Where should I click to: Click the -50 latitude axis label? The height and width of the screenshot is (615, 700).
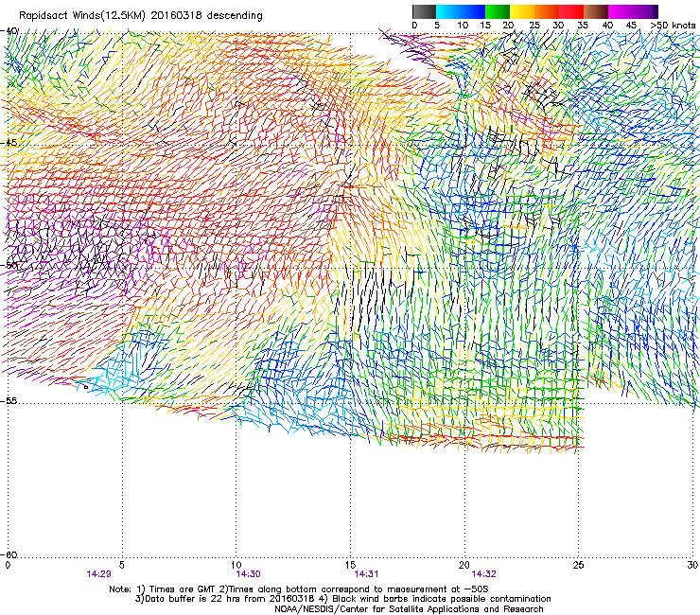pyautogui.click(x=9, y=265)
